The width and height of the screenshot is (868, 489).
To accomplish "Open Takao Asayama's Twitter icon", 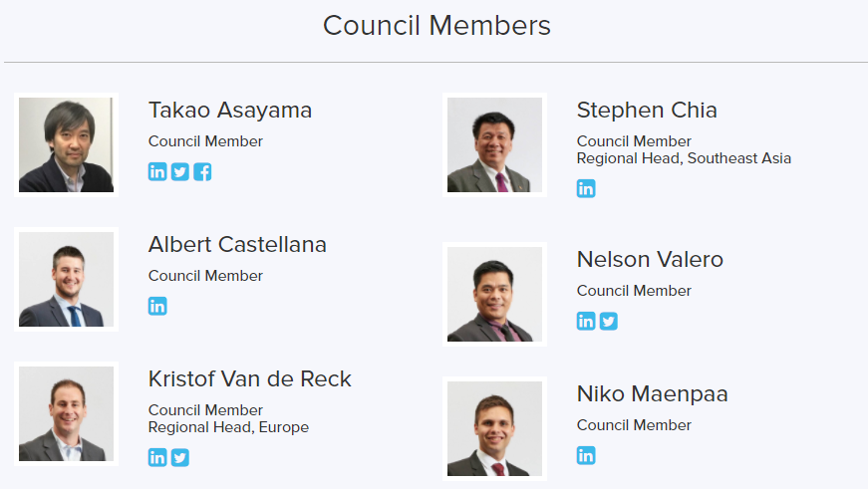I will [x=179, y=171].
